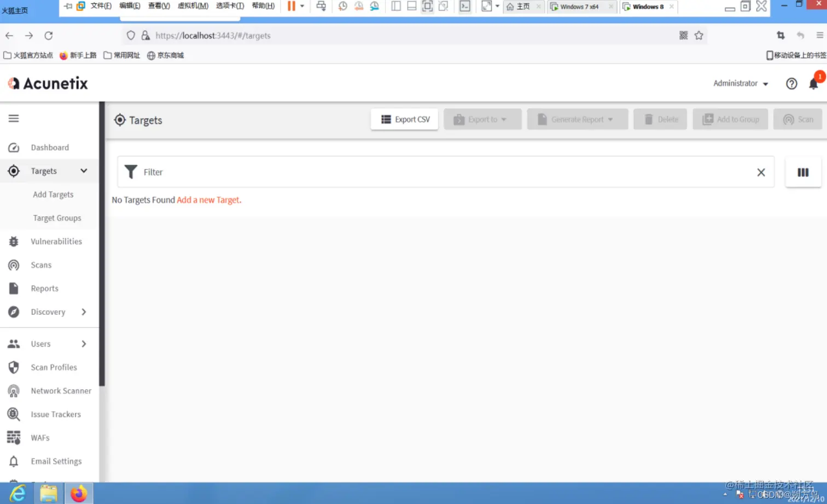Open the column chooser icon
The image size is (827, 504).
pyautogui.click(x=803, y=172)
